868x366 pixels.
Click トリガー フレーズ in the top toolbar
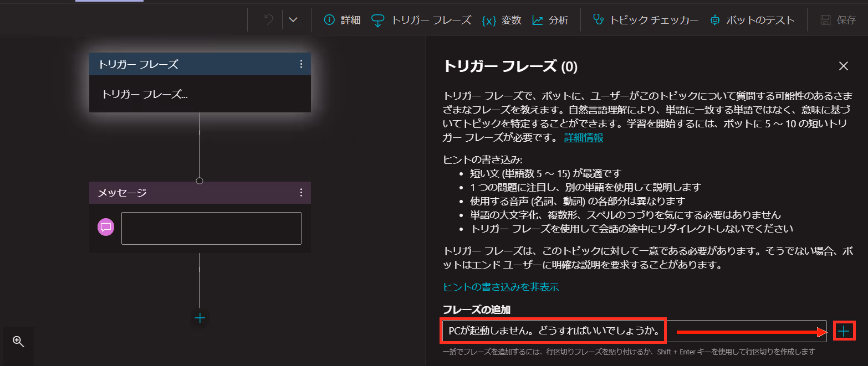point(421,20)
